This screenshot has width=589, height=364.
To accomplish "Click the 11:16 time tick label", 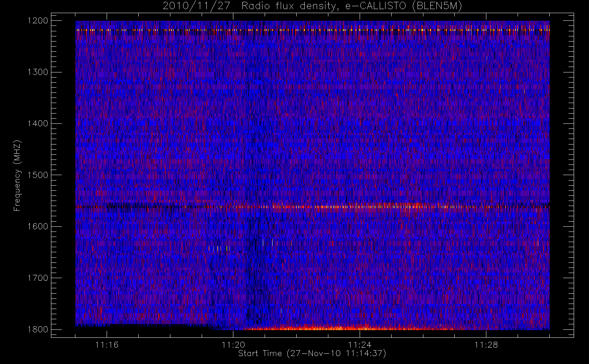I will click(x=107, y=345).
